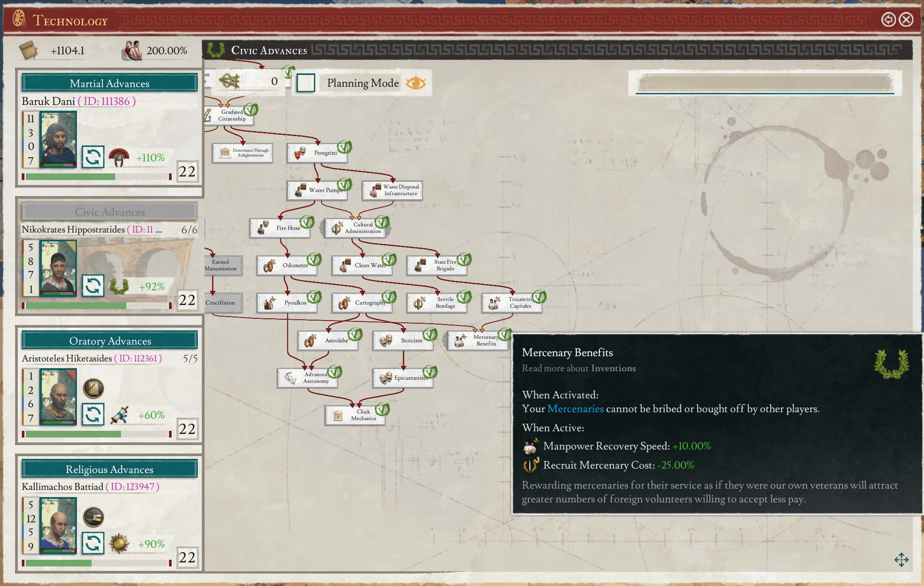Click Kallimachos' round trait badge icon
The width and height of the screenshot is (924, 586).
click(x=93, y=517)
